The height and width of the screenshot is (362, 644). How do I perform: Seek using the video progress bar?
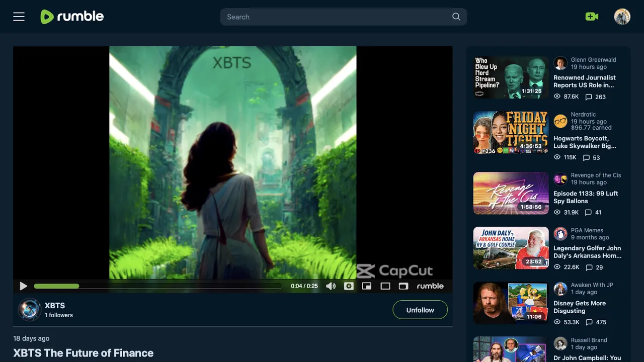157,286
